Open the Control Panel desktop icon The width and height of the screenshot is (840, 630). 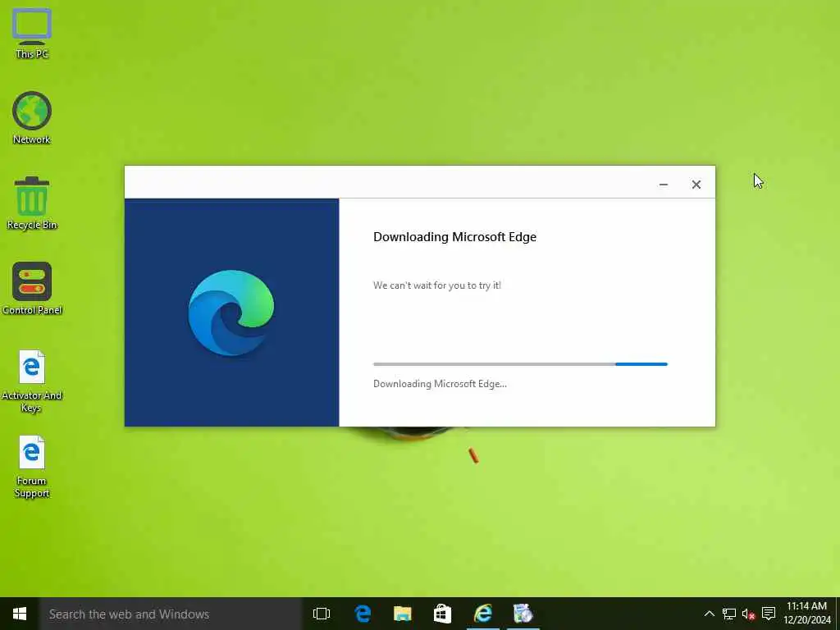click(x=32, y=288)
